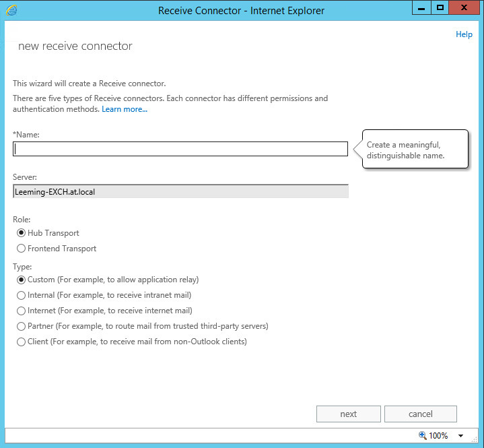Choose the Partner connector type
The height and width of the screenshot is (448, 484).
[21, 326]
